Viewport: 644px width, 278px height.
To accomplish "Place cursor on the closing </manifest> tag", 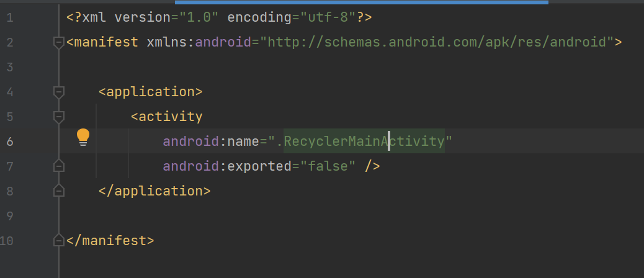I will pyautogui.click(x=110, y=240).
